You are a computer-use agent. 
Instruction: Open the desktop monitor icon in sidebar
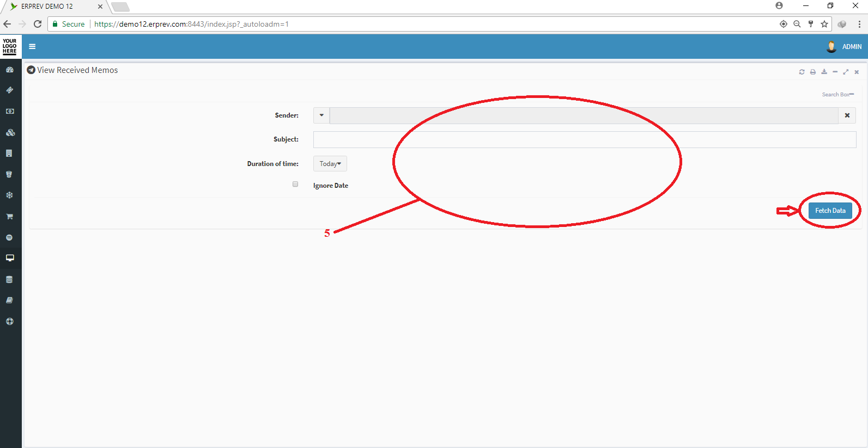pos(10,258)
